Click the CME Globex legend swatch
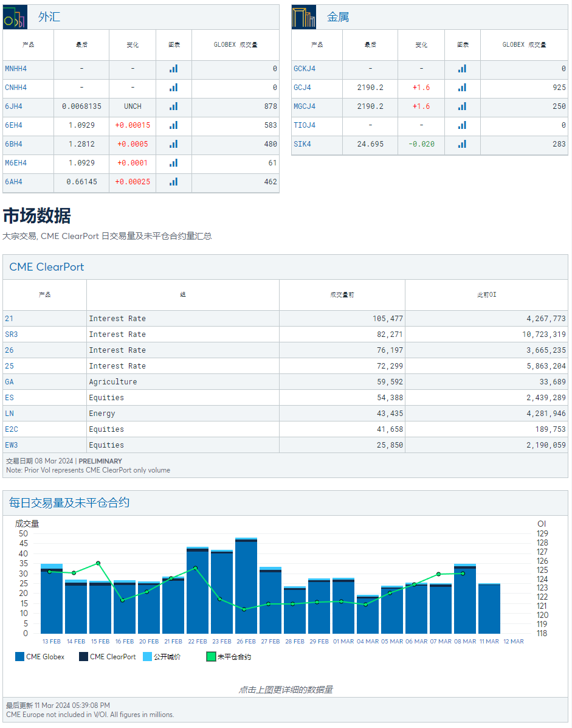This screenshot has height=728, width=572. pyautogui.click(x=19, y=656)
